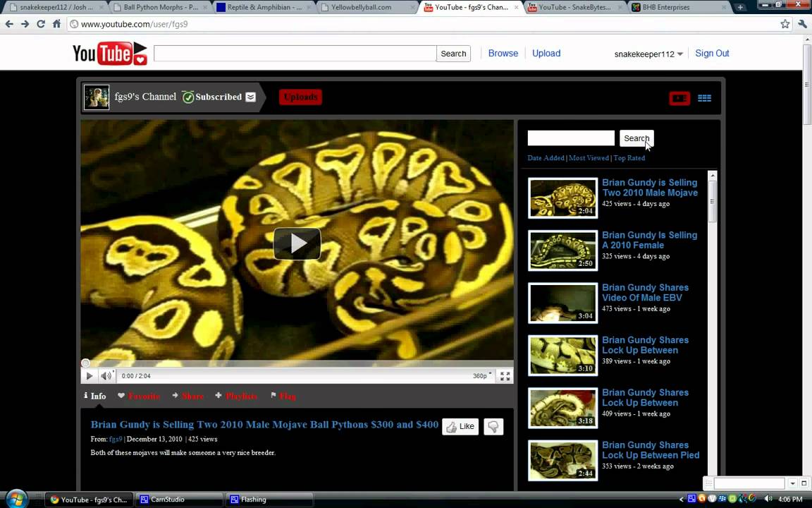Click fgs9 uploader link
The height and width of the screenshot is (508, 812).
click(116, 439)
